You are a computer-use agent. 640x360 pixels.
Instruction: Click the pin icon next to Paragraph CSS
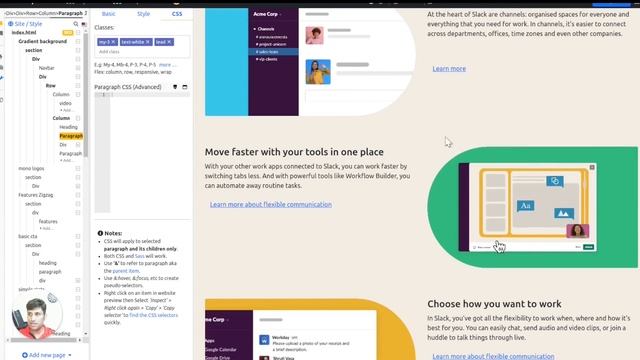[175, 87]
